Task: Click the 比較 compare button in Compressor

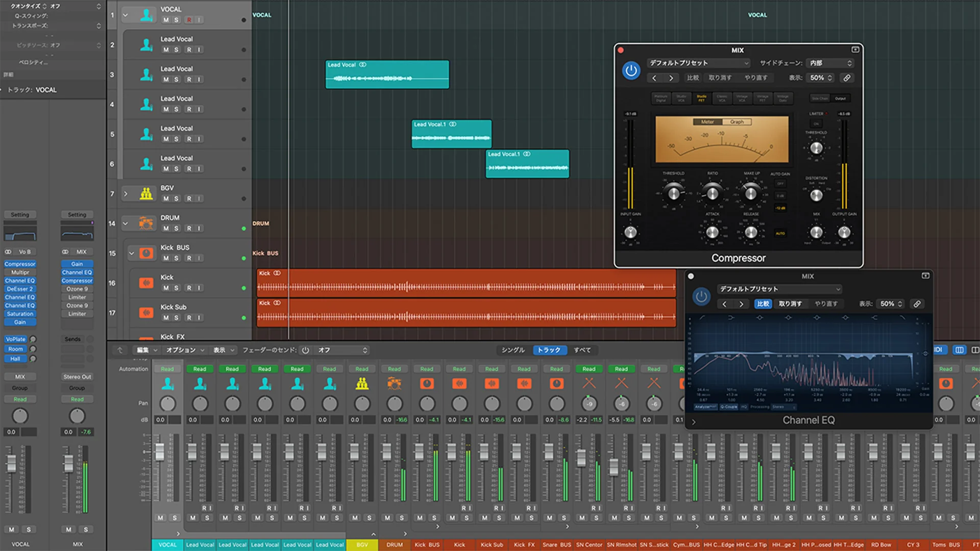Action: [x=693, y=78]
